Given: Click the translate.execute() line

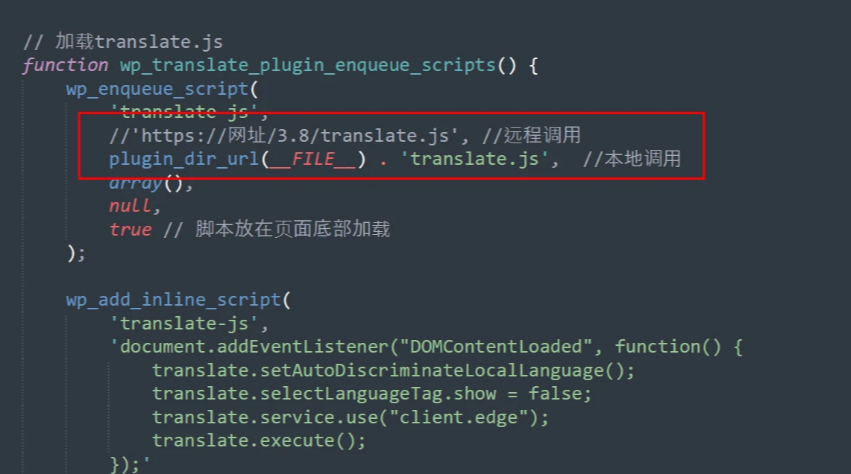Looking at the screenshot, I should click(259, 440).
